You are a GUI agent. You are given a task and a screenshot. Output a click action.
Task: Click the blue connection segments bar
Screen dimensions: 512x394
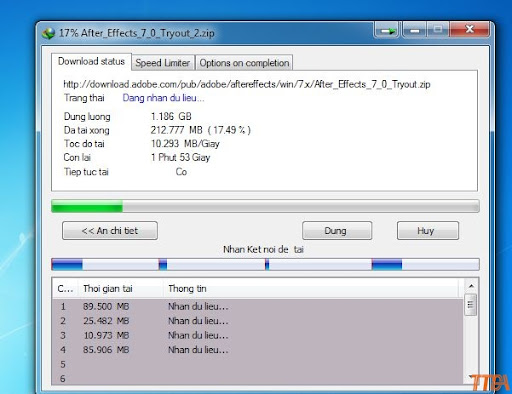(x=265, y=264)
